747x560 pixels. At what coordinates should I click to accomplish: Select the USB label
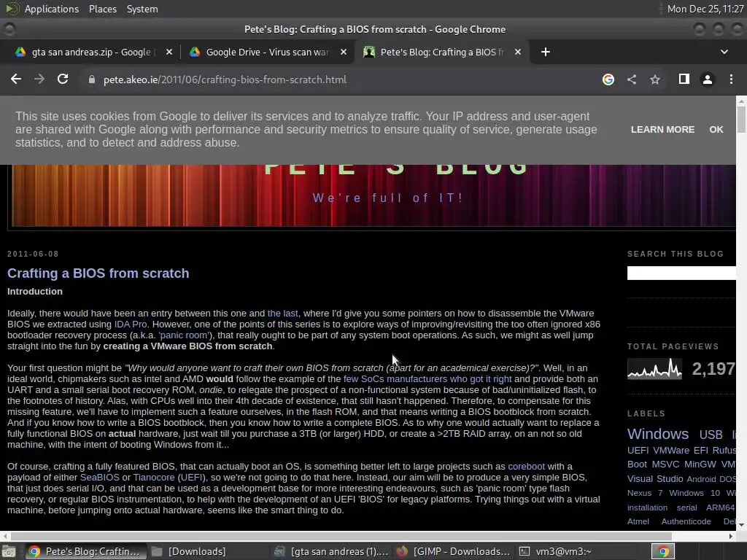tap(711, 435)
